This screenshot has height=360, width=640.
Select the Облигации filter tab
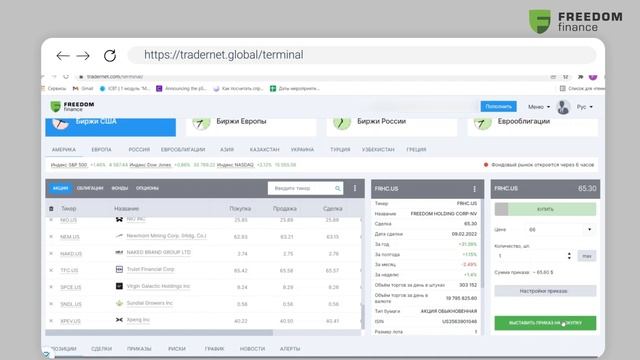[90, 188]
